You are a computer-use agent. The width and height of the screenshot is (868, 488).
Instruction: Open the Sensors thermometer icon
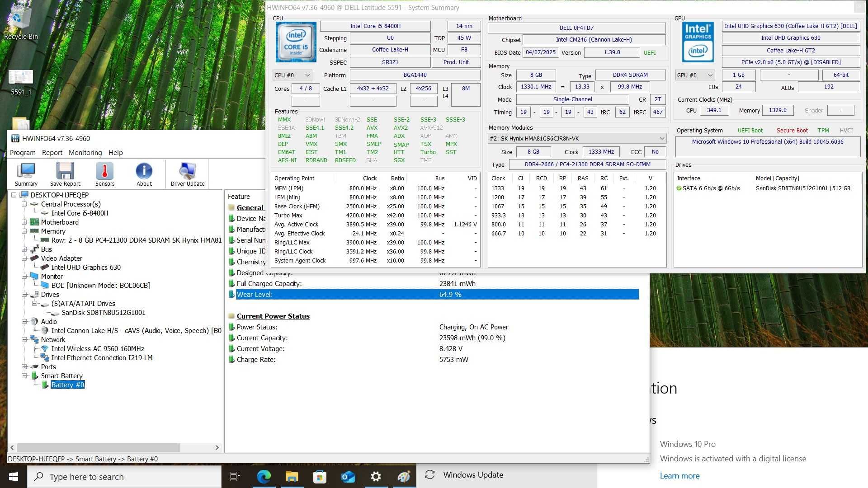tap(105, 174)
